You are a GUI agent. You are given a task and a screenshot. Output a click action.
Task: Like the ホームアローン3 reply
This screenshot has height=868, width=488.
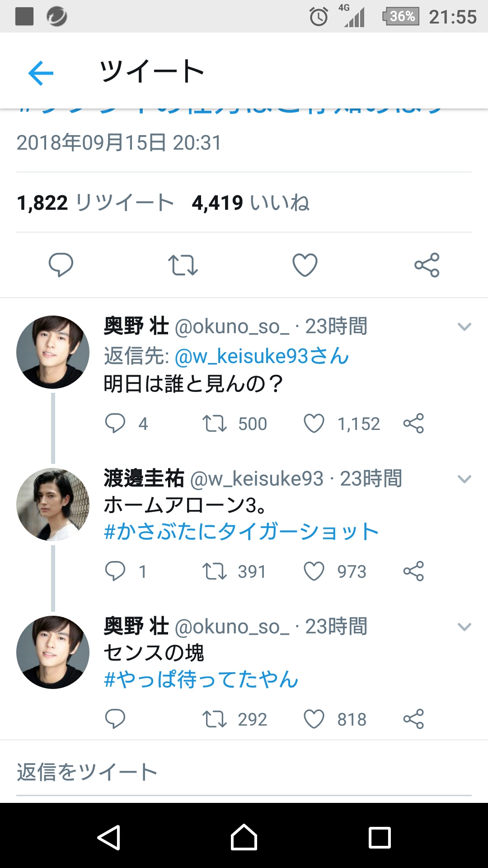tap(314, 571)
